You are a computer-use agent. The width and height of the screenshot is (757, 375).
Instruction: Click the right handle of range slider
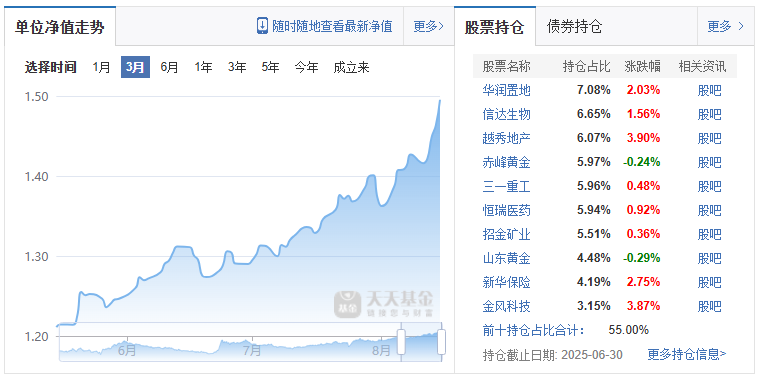441,341
